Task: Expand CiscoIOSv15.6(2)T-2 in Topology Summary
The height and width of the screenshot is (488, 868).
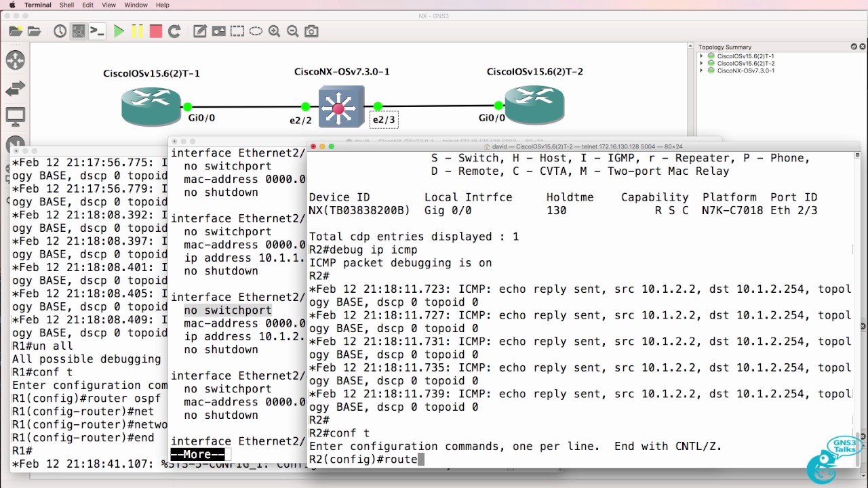Action: 703,63
